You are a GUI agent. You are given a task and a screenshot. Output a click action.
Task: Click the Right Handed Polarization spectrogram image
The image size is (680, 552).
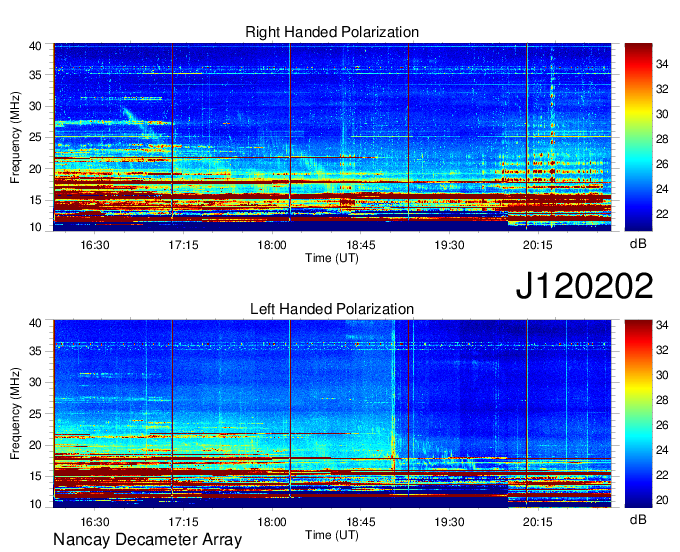(332, 137)
